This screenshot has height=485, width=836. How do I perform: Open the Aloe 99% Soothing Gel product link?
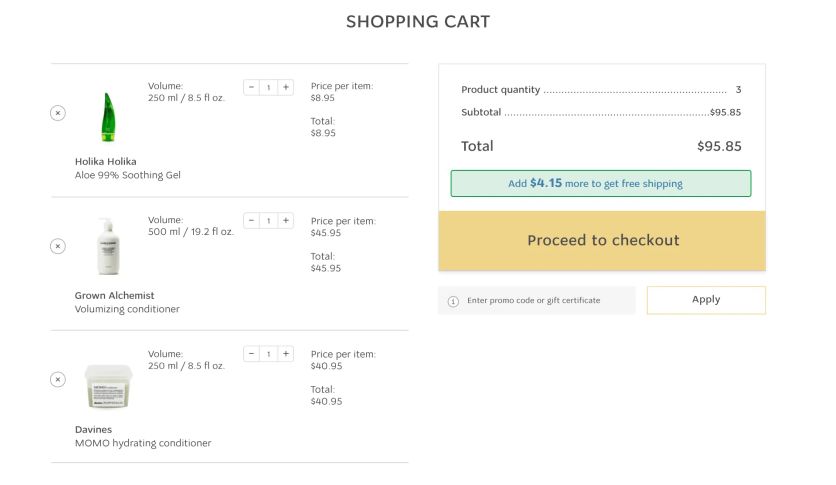click(x=128, y=176)
